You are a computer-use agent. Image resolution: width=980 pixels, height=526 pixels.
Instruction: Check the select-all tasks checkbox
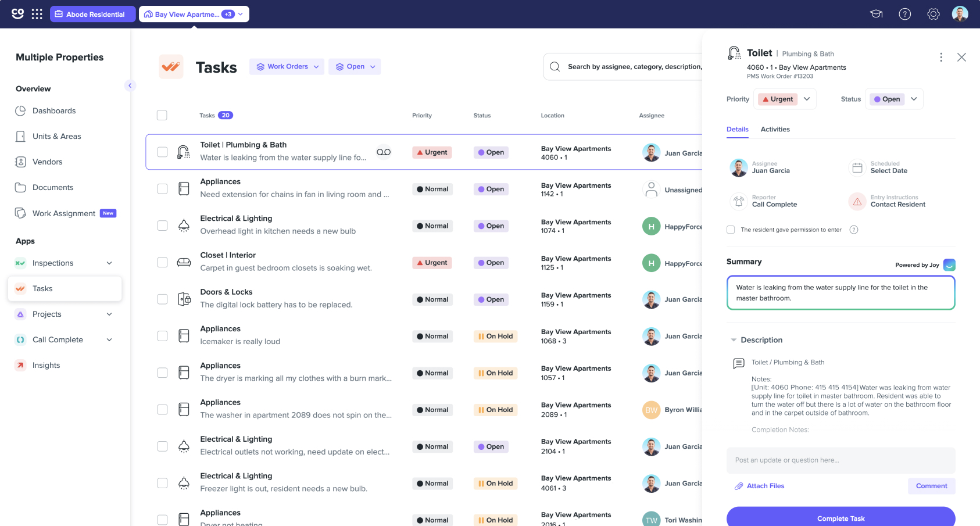click(162, 115)
